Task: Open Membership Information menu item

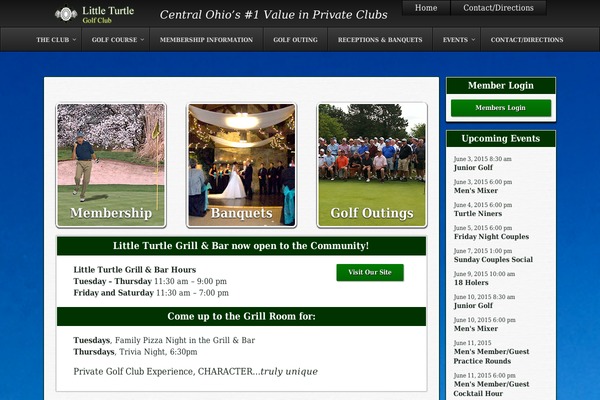Action: click(x=206, y=39)
